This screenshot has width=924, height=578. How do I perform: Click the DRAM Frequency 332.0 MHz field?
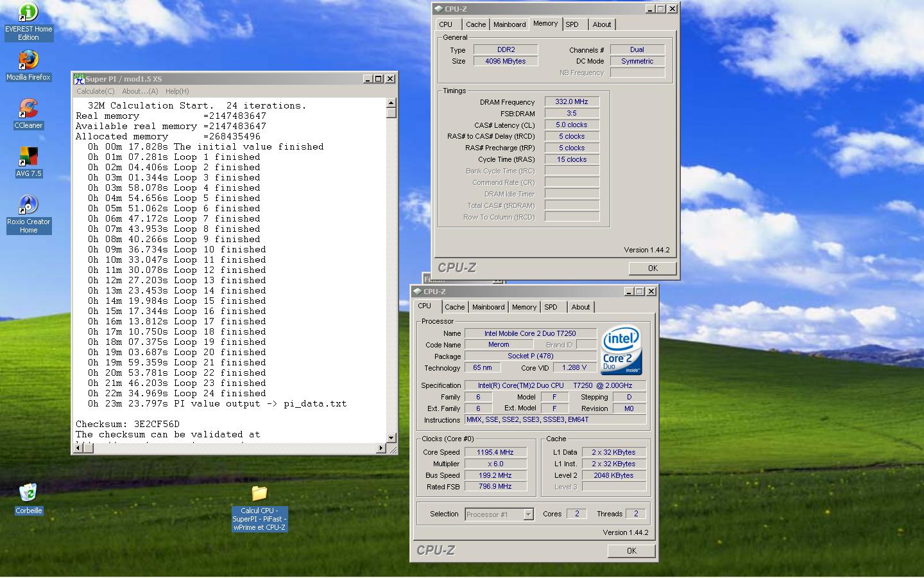[x=572, y=101]
